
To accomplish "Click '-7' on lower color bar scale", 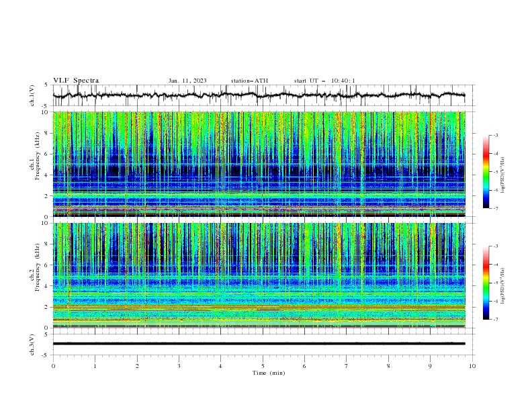I will pyautogui.click(x=496, y=320).
